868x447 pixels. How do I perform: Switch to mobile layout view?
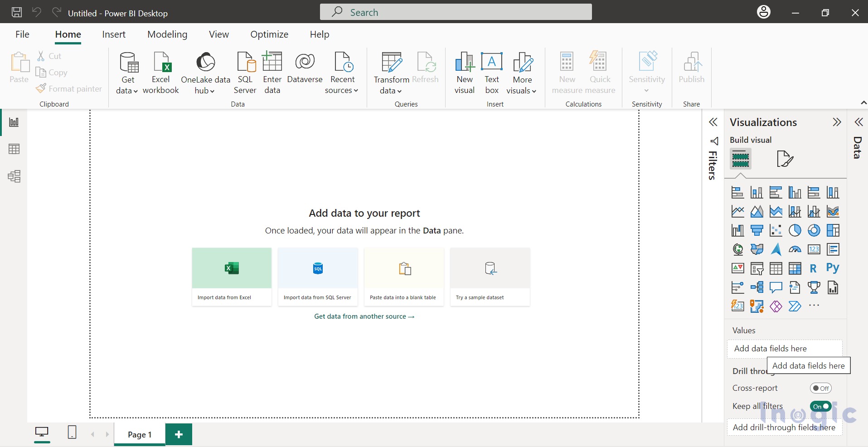pos(72,433)
